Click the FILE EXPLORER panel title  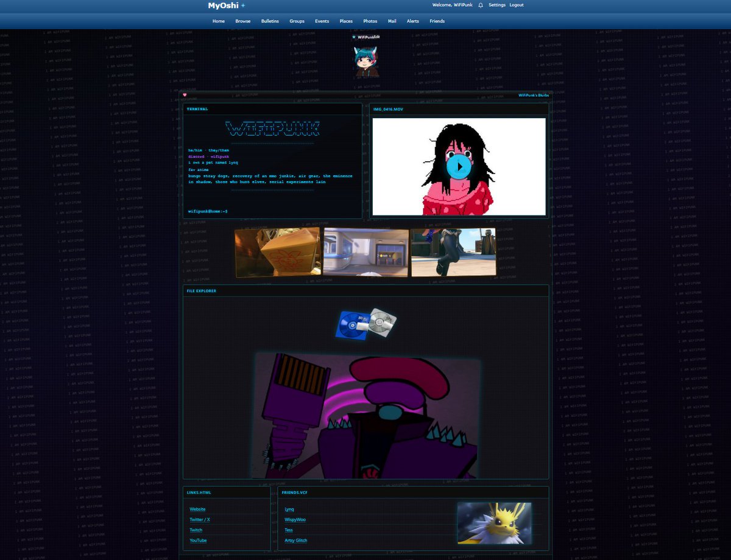coord(202,291)
